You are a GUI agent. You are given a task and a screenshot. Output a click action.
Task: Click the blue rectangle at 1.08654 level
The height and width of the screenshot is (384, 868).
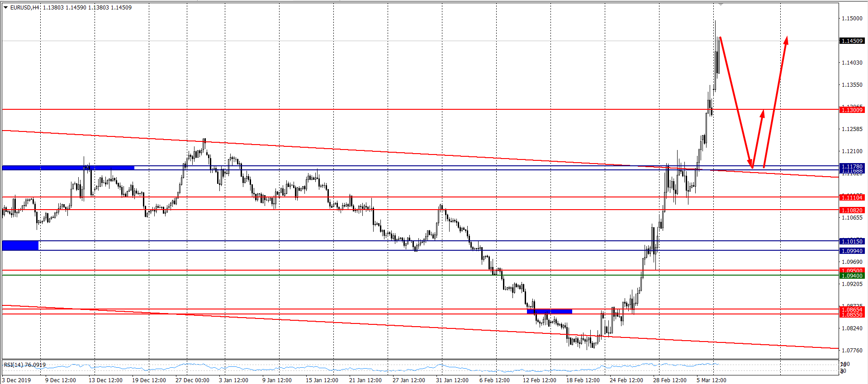pos(550,311)
